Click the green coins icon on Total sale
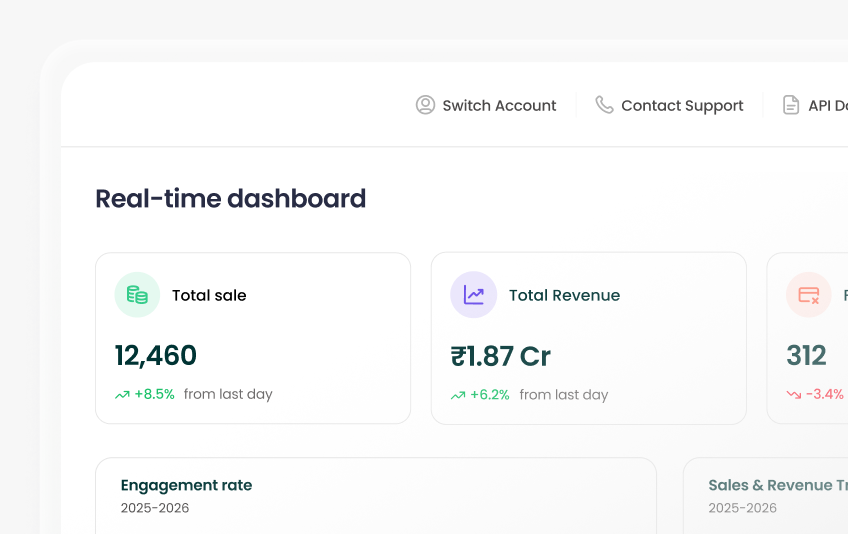 (137, 295)
